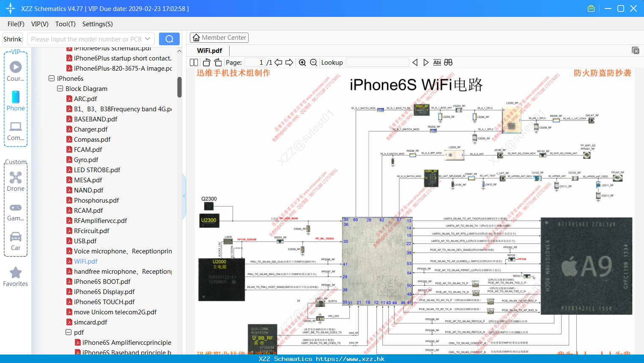The width and height of the screenshot is (644, 363).
Task: Open RFAmplifiervcc.pdf
Action: tap(101, 220)
